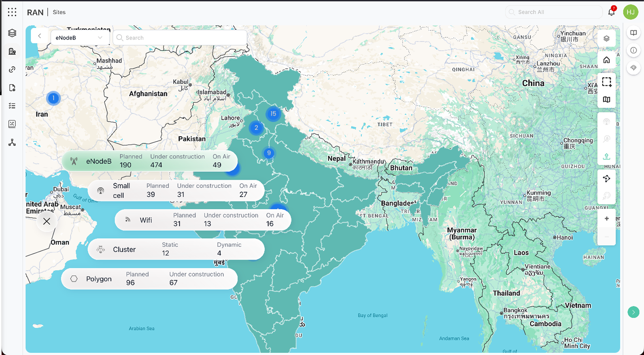Viewport: 644px width, 355px height.
Task: Reset map to home view
Action: click(x=606, y=60)
